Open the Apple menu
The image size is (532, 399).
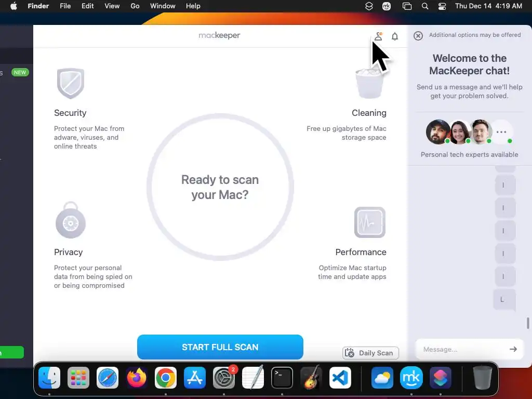[x=14, y=6]
